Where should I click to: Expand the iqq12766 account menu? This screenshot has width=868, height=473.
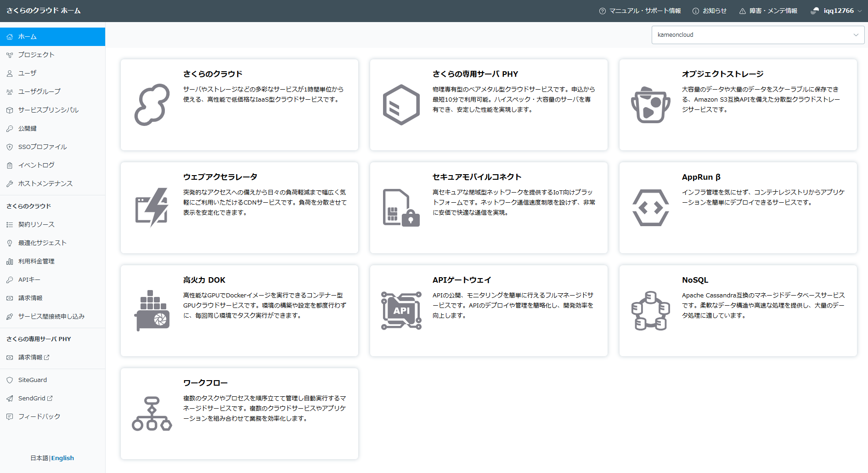836,11
